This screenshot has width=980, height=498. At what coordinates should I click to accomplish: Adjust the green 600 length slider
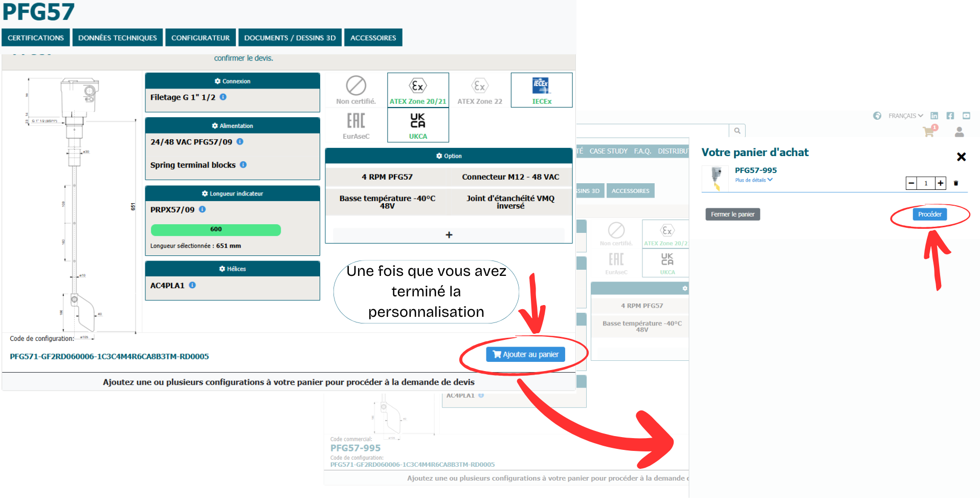(216, 229)
